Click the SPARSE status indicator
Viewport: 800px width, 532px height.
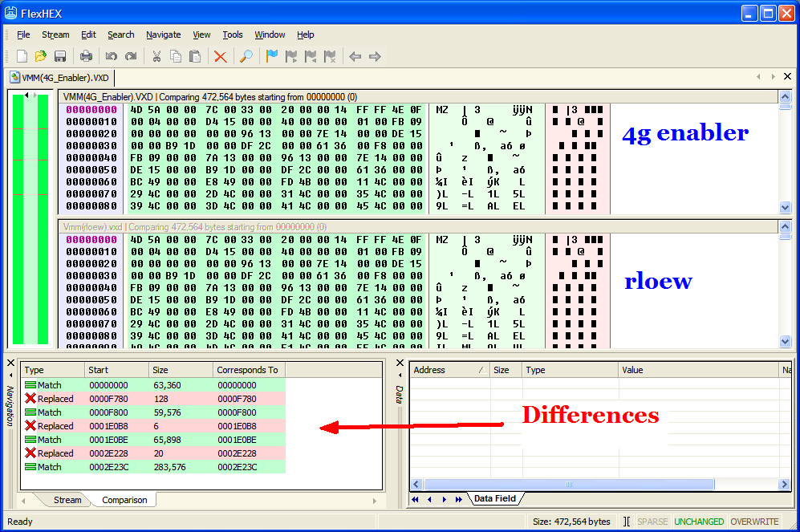pyautogui.click(x=652, y=522)
